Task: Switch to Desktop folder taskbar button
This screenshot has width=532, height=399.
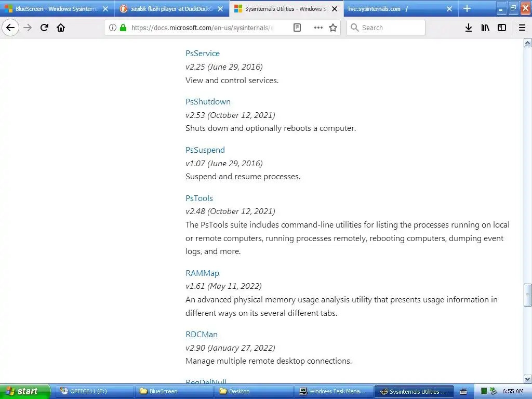Action: pos(255,391)
